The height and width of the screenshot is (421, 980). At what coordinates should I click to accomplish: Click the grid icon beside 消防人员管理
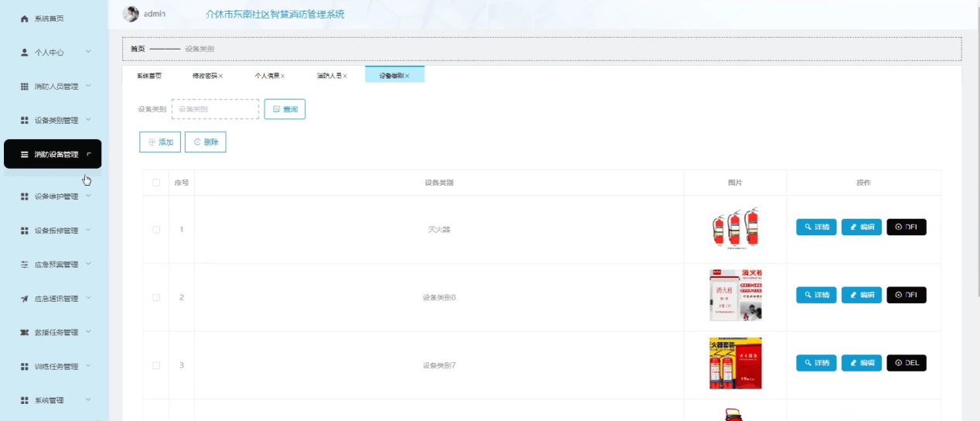tap(24, 87)
